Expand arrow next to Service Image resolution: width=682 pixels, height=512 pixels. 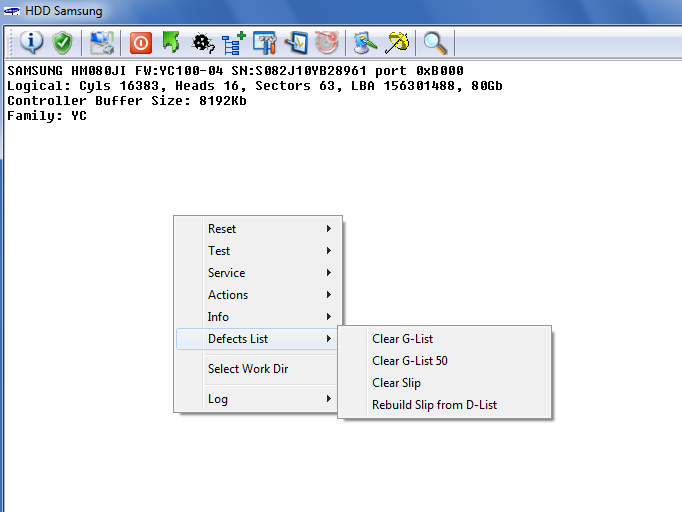coord(329,273)
